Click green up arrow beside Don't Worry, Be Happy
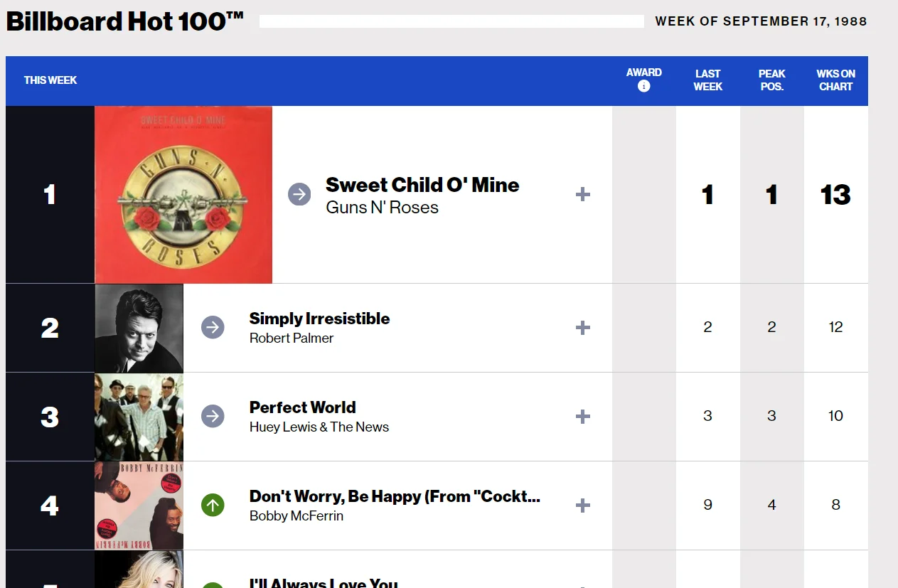The image size is (898, 588). (x=213, y=505)
